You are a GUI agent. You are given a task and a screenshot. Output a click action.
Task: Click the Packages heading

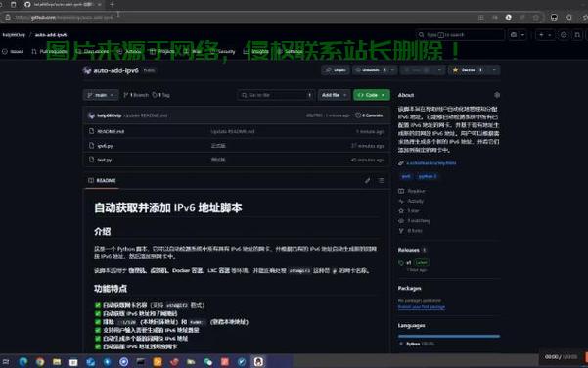(x=409, y=288)
